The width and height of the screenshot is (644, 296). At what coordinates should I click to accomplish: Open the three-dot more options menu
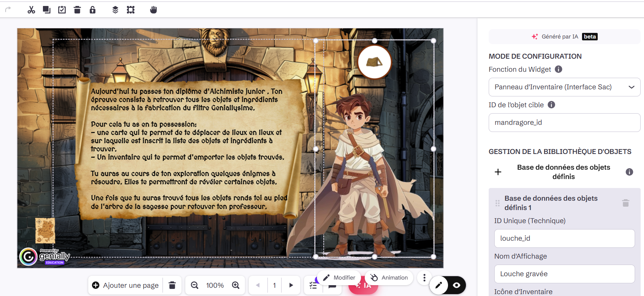[424, 278]
